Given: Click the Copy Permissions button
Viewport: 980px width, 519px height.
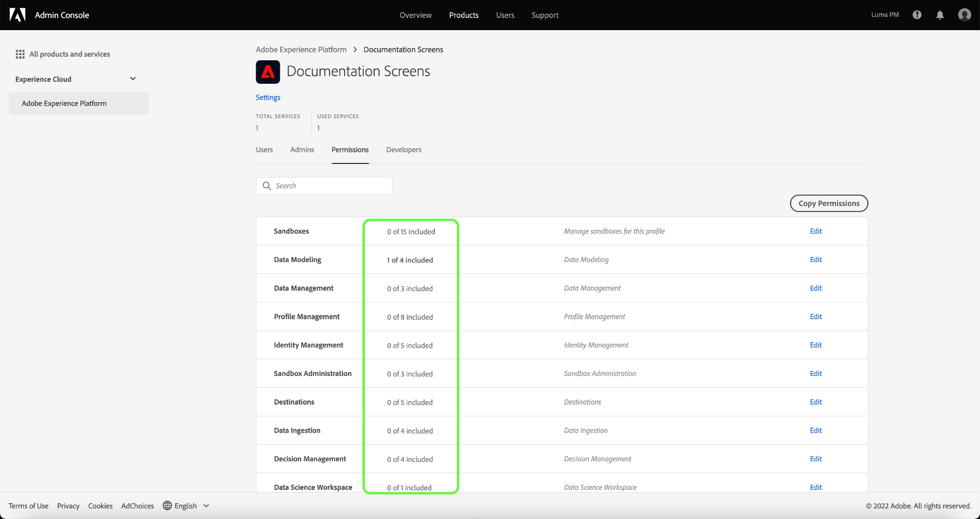Looking at the screenshot, I should tap(829, 203).
